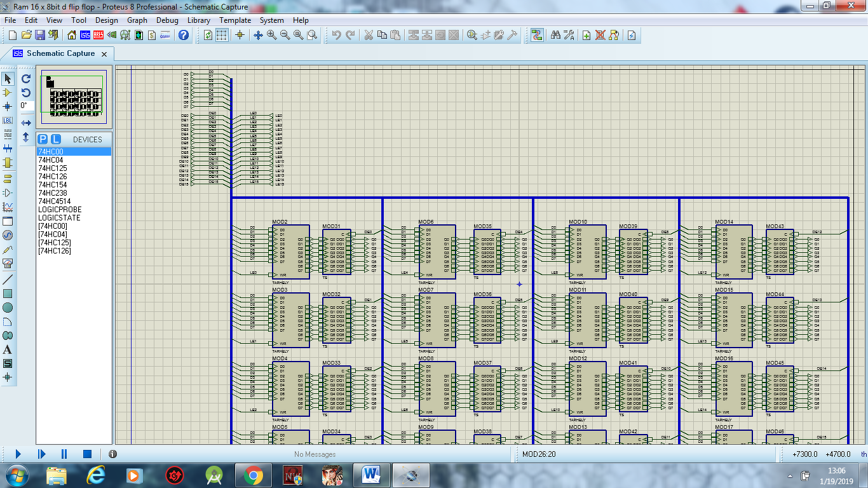Viewport: 868px width, 488px height.
Task: Activate Buses Mode tool
Action: pyautogui.click(x=8, y=148)
